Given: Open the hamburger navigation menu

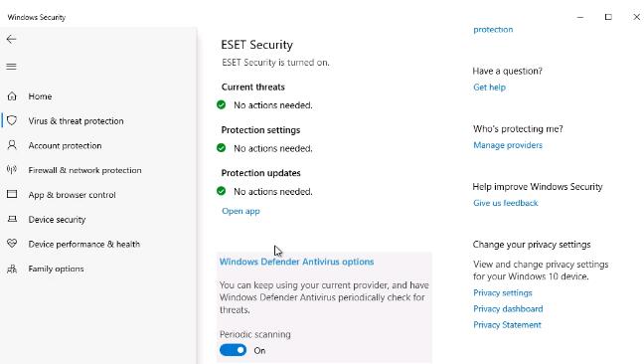Looking at the screenshot, I should (x=11, y=67).
